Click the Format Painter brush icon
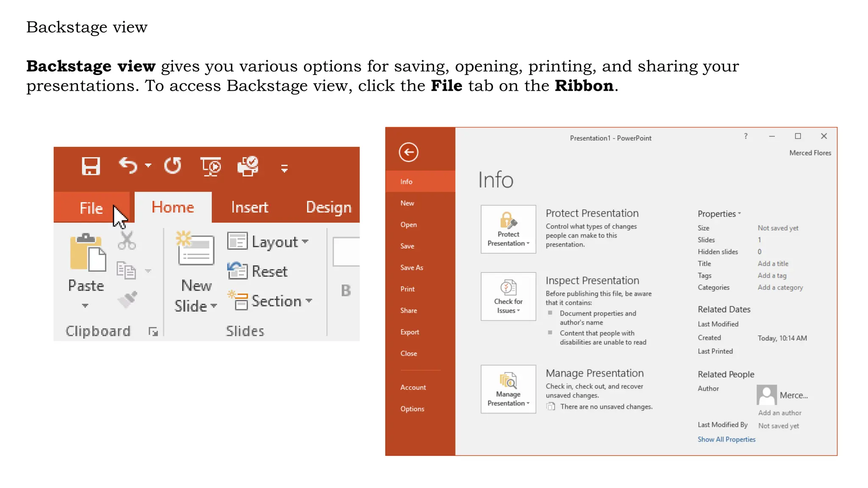 click(x=128, y=299)
